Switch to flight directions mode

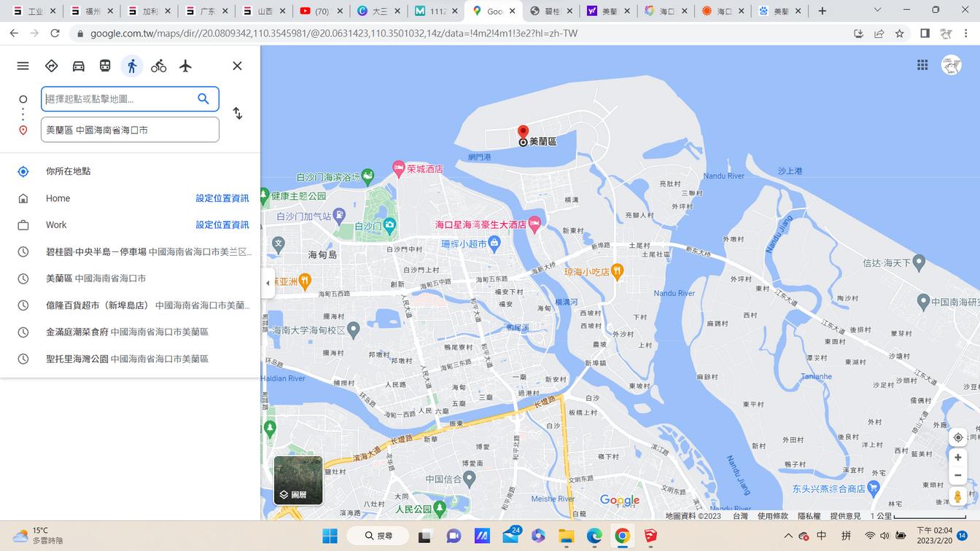185,66
